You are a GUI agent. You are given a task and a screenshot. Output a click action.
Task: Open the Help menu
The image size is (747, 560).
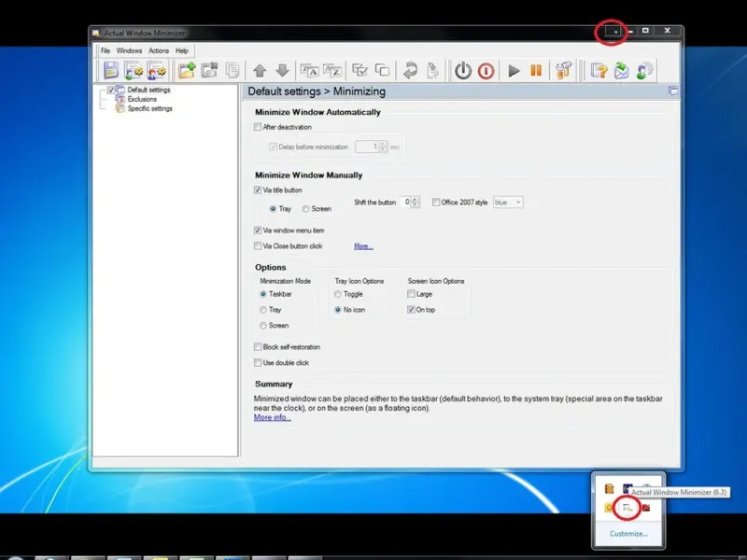181,50
